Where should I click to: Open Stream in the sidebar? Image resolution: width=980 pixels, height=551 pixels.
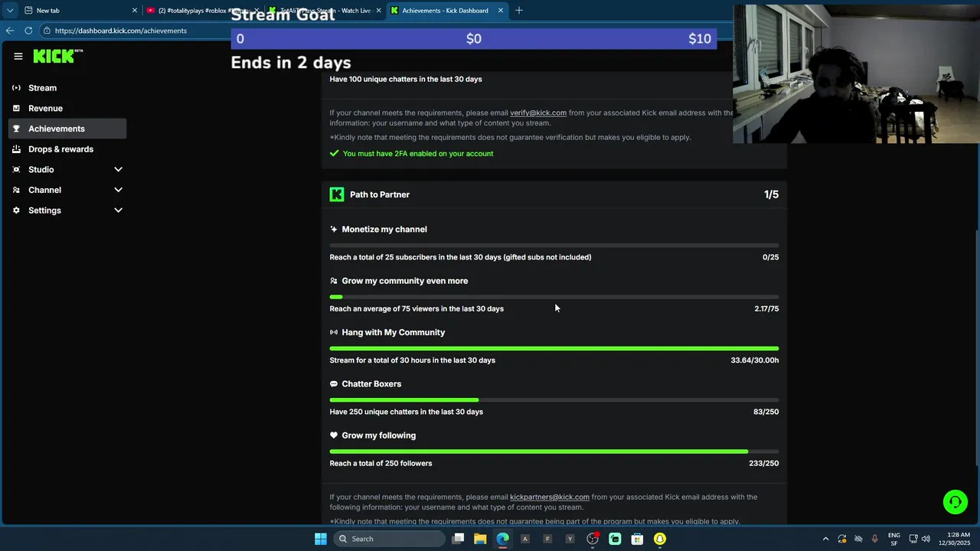pyautogui.click(x=67, y=88)
